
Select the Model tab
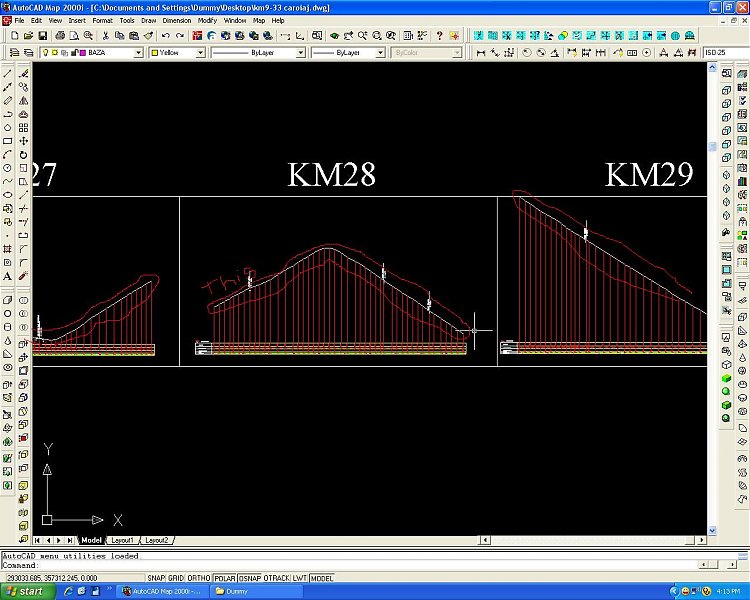click(91, 540)
